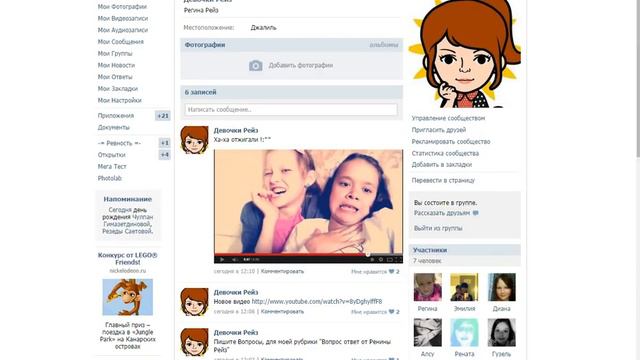Click the megaphone icon beside Рассказать друзьям
The image size is (640, 360).
[x=476, y=213]
